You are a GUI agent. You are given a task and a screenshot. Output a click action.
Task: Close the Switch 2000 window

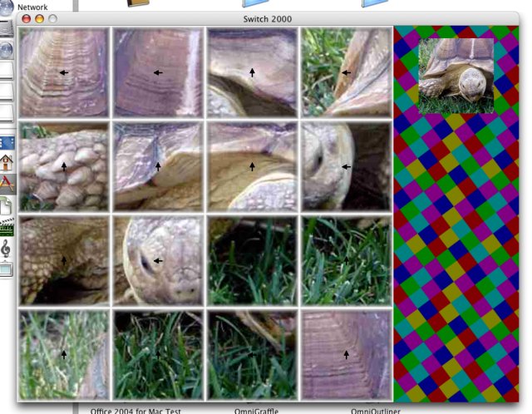click(26, 19)
